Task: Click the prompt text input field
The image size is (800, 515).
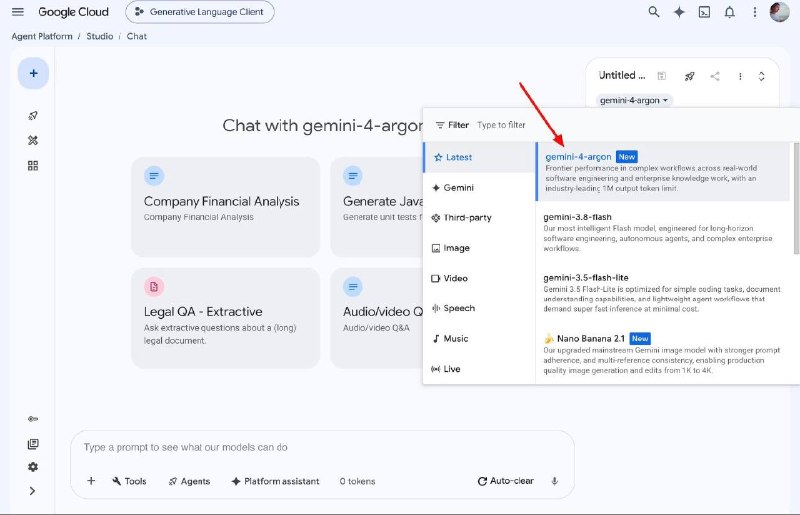Action: point(321,448)
